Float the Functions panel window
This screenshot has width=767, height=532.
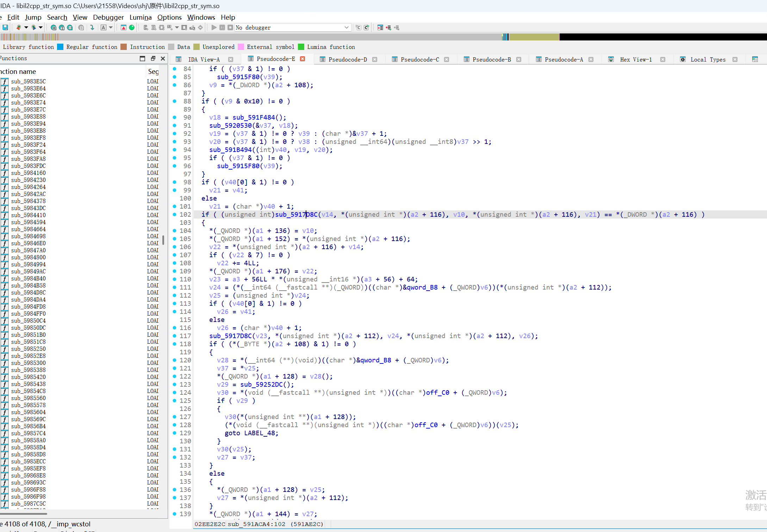tap(153, 58)
